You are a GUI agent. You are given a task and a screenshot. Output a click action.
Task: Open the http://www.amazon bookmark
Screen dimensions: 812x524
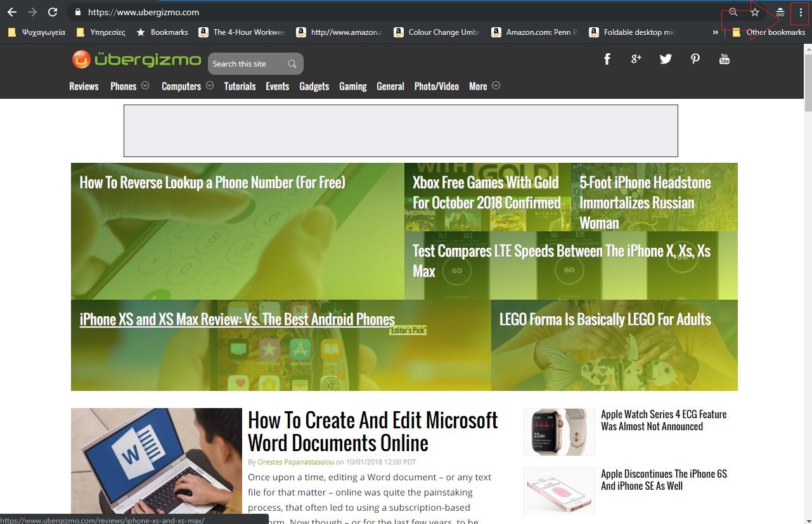(x=340, y=32)
